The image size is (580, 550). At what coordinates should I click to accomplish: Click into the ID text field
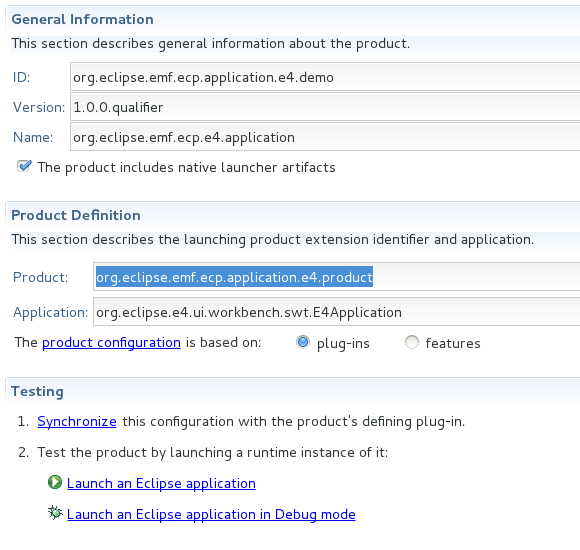tap(325, 77)
